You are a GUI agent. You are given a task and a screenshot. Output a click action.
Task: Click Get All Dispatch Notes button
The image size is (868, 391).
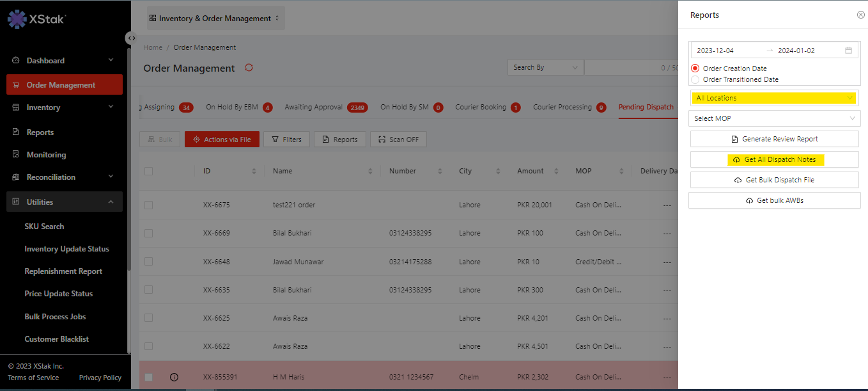pos(774,159)
